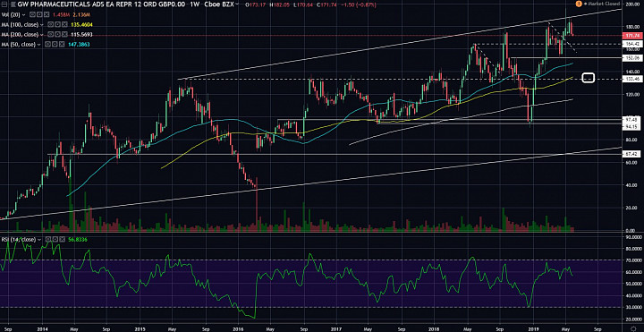Screen dimensions: 644x332
Task: Delete the MA (100, close) indicator
Action: coord(64,25)
